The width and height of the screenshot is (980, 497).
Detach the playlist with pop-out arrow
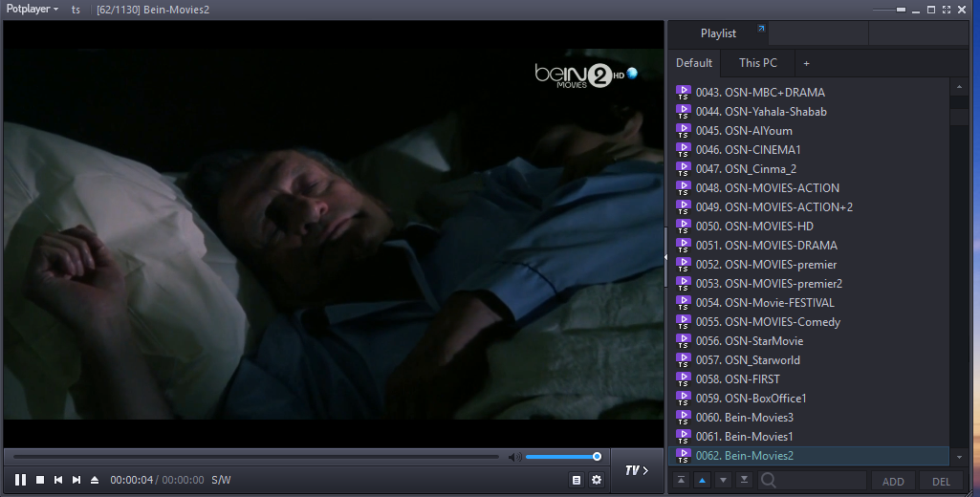coord(761,30)
